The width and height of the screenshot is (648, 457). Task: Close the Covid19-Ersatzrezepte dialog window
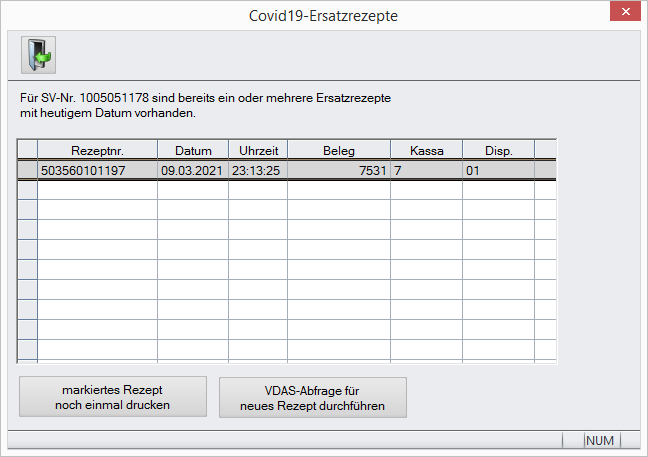coord(623,13)
